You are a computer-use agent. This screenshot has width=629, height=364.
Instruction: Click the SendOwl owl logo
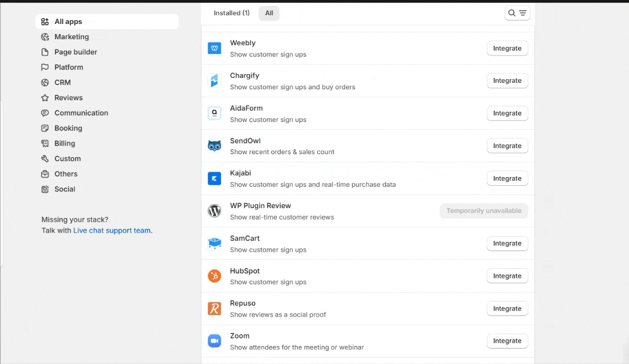coord(214,146)
